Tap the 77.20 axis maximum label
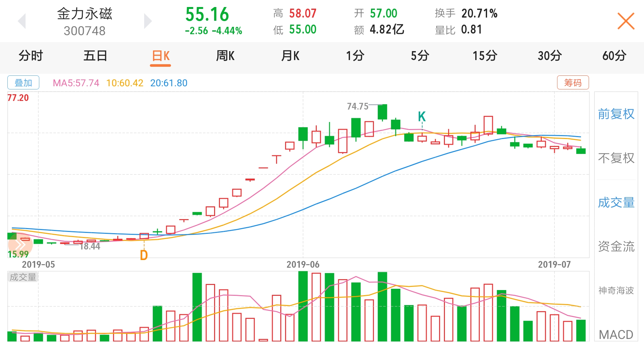The height and width of the screenshot is (345, 644). pyautogui.click(x=18, y=98)
